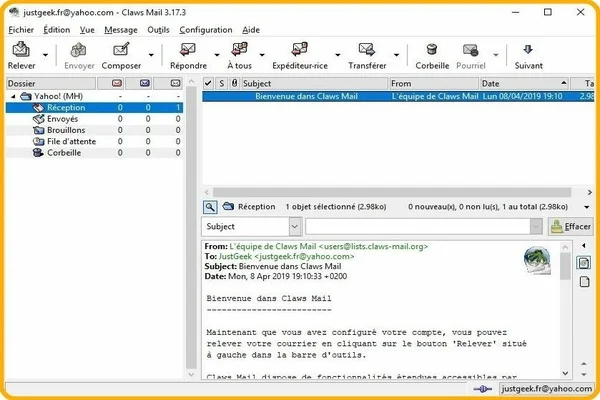Click the small left arrow beside message header
This screenshot has width=600, height=400.
tap(584, 245)
